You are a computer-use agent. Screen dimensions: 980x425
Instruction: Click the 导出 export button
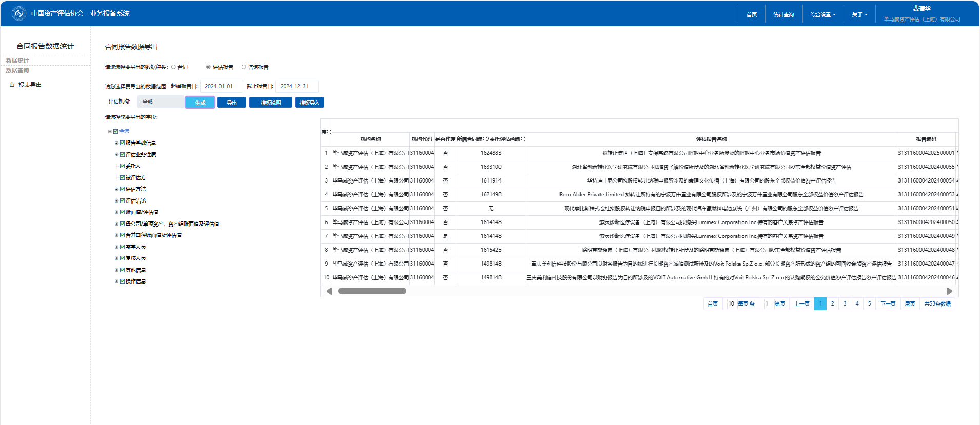pos(232,103)
